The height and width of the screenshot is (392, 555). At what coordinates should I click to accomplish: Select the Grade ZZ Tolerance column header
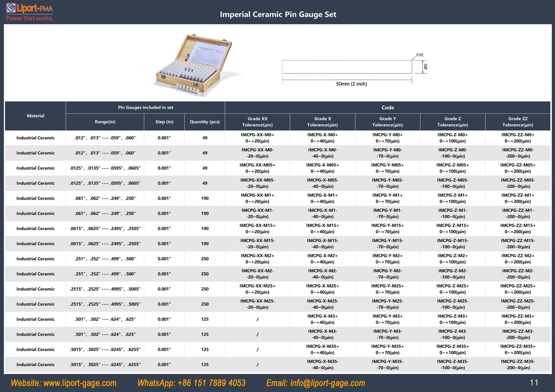[x=518, y=122]
